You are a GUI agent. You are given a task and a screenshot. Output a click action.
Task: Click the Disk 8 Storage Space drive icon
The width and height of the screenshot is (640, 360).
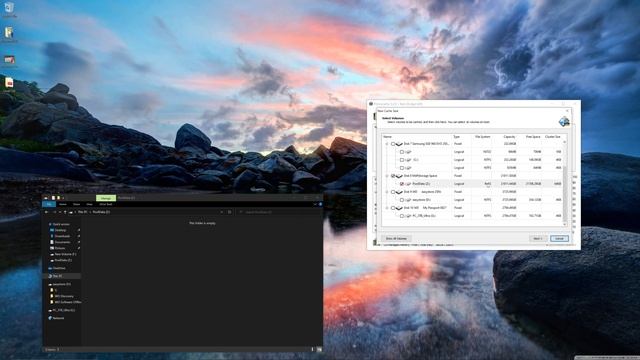coord(399,176)
